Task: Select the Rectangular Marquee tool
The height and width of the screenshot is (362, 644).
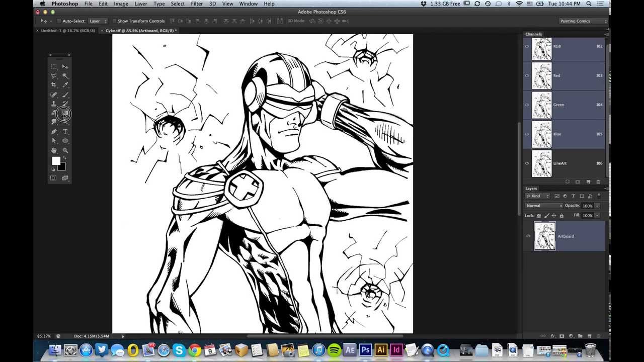Action: tap(54, 66)
